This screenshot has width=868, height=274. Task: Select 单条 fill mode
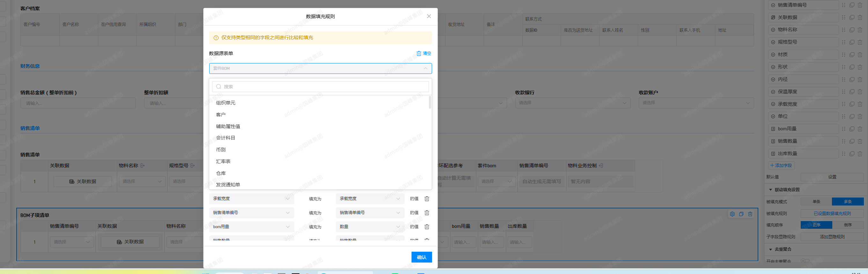(x=816, y=202)
